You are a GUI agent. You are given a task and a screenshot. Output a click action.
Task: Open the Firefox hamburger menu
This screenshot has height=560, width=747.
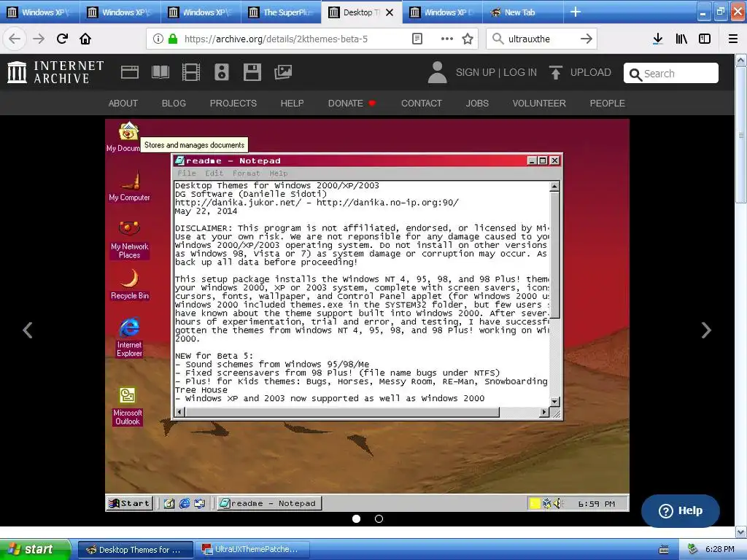point(733,39)
